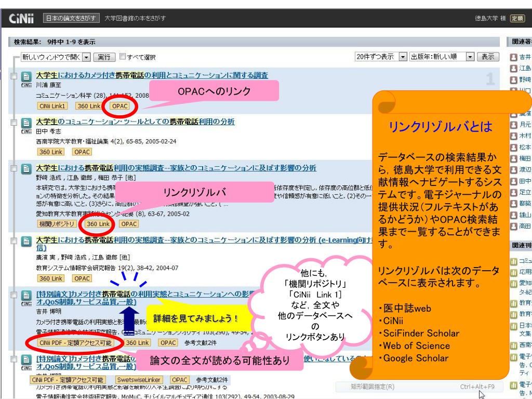Image resolution: width=532 pixels, height=399 pixels.
Task: Select the 日本の論文をさがす tab
Action: tap(71, 18)
